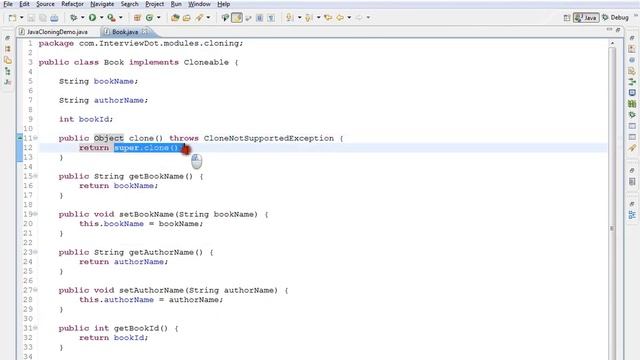This screenshot has height=360, width=640.
Task: Click the Open Type toolbar icon
Action: (175, 18)
